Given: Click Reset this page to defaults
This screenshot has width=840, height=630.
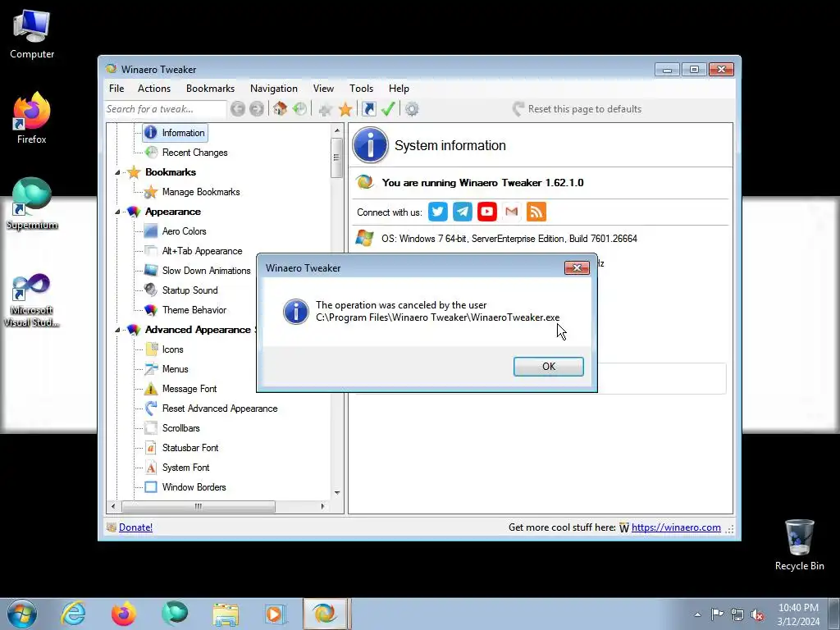Looking at the screenshot, I should pyautogui.click(x=577, y=109).
